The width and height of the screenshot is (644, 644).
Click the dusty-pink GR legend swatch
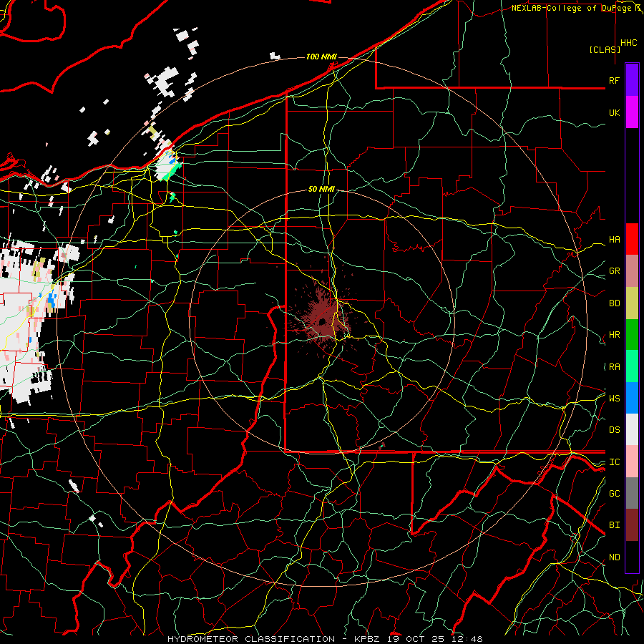[632, 271]
